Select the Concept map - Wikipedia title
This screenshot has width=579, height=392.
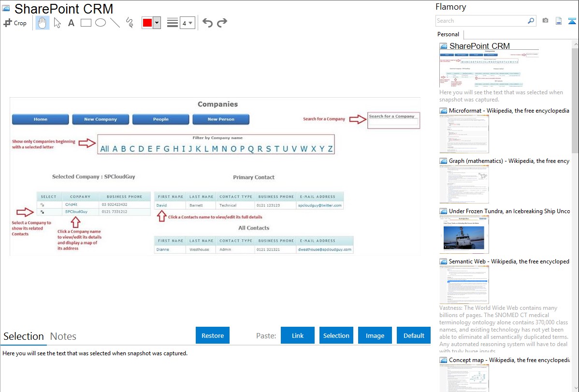pos(509,360)
